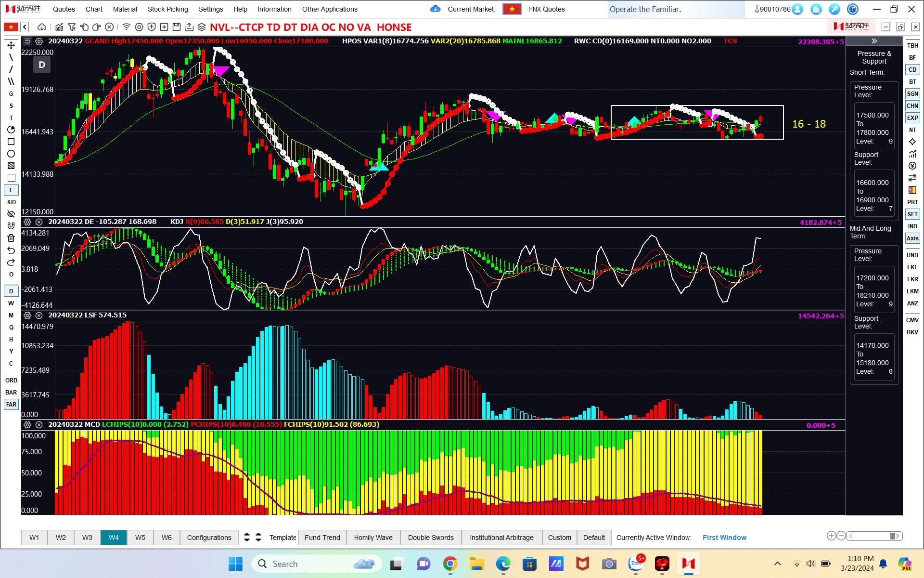Toggle the S/D button in left toolbar
Image resolution: width=924 pixels, height=578 pixels.
pyautogui.click(x=11, y=202)
